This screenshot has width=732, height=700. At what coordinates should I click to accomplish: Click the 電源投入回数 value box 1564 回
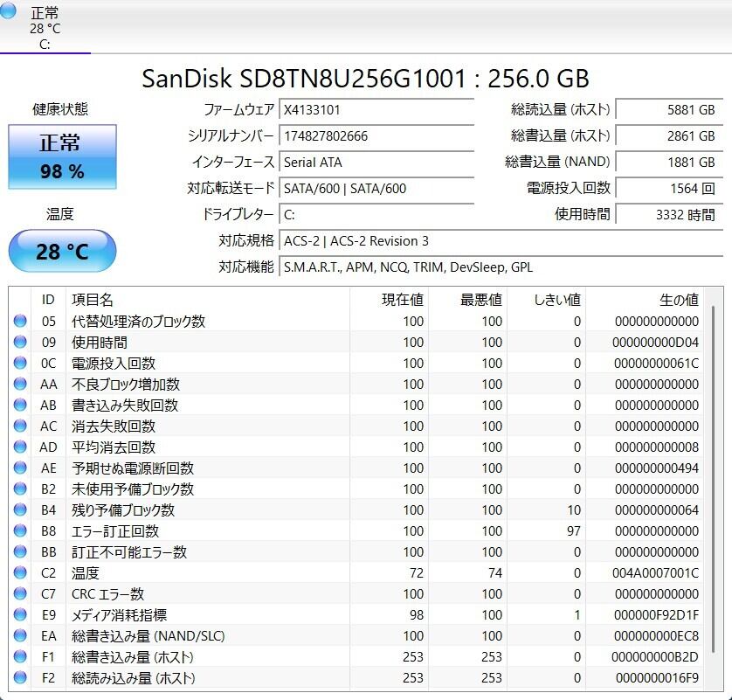coord(668,188)
